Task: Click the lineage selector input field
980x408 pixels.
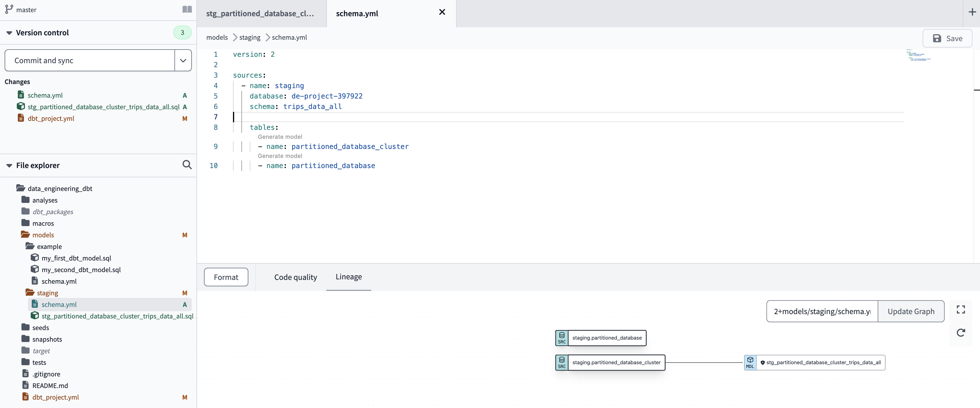Action: click(822, 311)
